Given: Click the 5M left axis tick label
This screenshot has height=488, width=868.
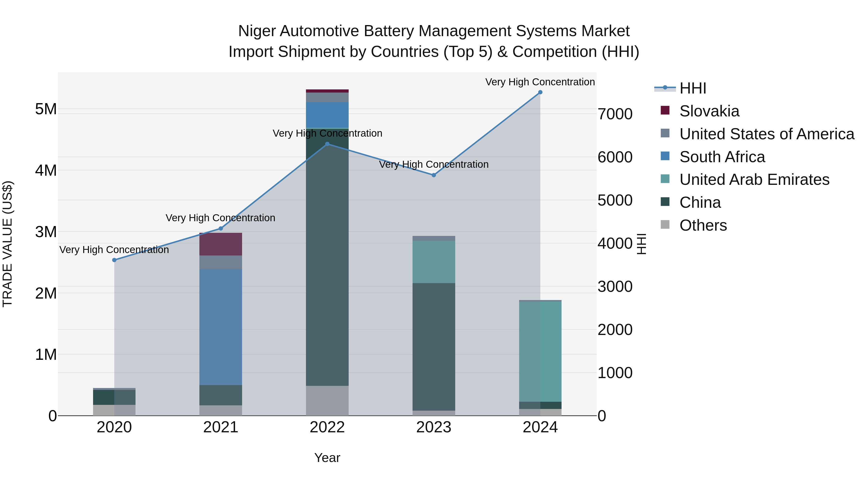Looking at the screenshot, I should pyautogui.click(x=46, y=109).
